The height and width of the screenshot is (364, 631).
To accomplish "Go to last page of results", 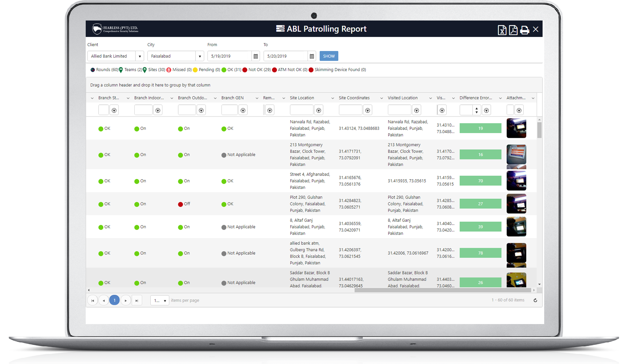I will tap(137, 300).
